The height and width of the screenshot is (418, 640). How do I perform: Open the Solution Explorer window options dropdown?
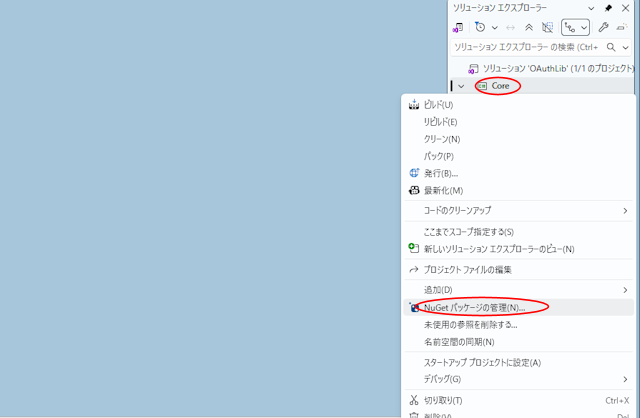(592, 8)
